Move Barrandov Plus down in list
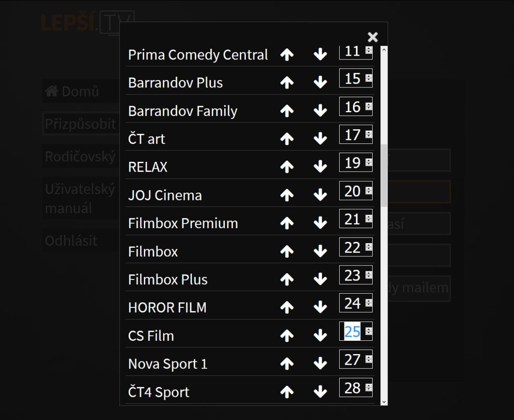 click(x=320, y=83)
